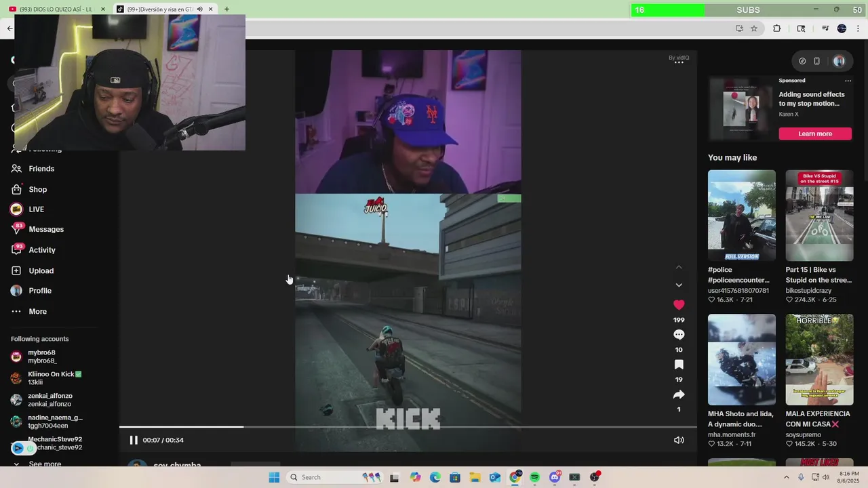The width and height of the screenshot is (868, 488).
Task: Open a new browser tab
Action: point(226,9)
